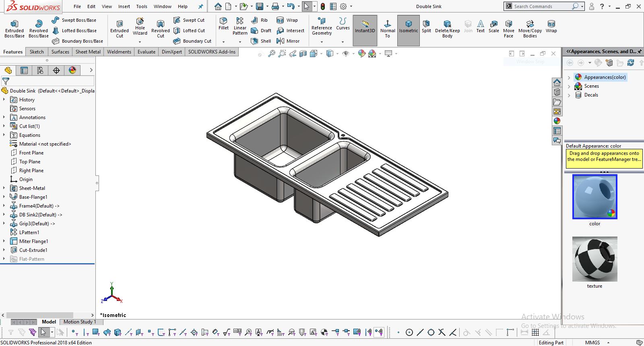Select the Rib tool

click(x=259, y=20)
